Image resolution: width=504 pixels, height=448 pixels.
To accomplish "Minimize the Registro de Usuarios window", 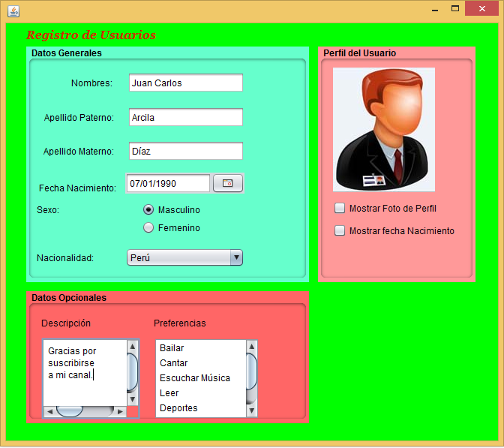I will 435,9.
